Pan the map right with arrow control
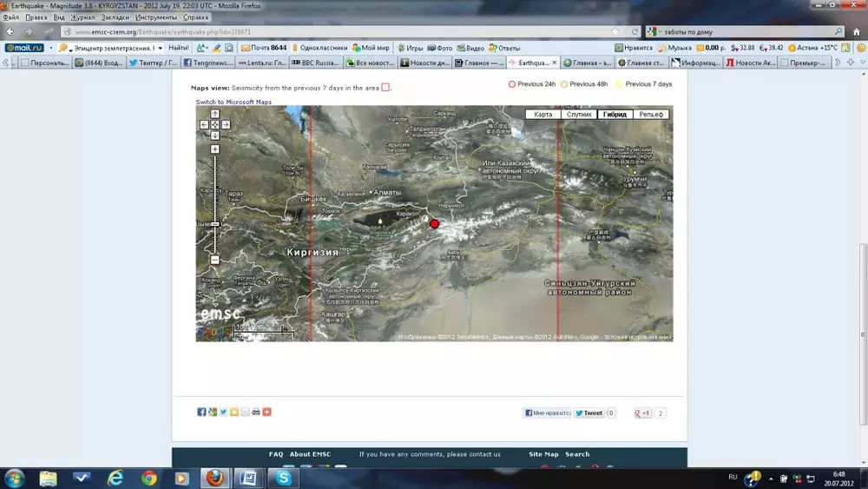The image size is (868, 489). pos(226,124)
